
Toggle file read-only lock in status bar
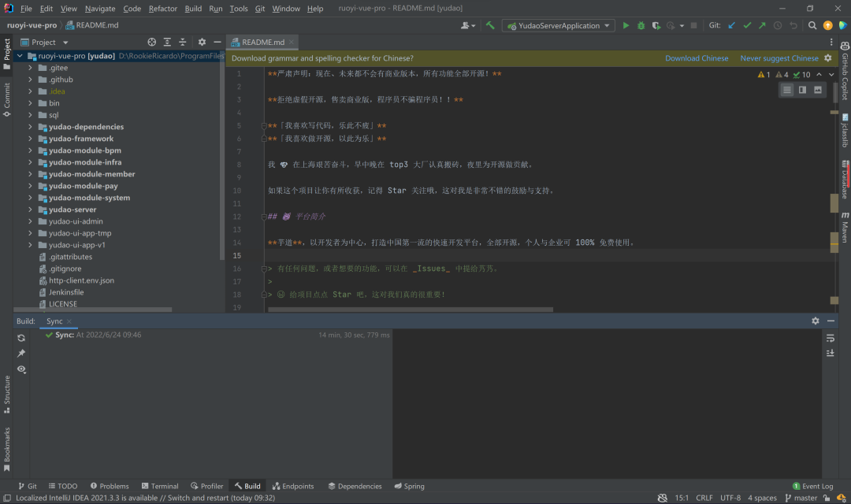click(827, 498)
